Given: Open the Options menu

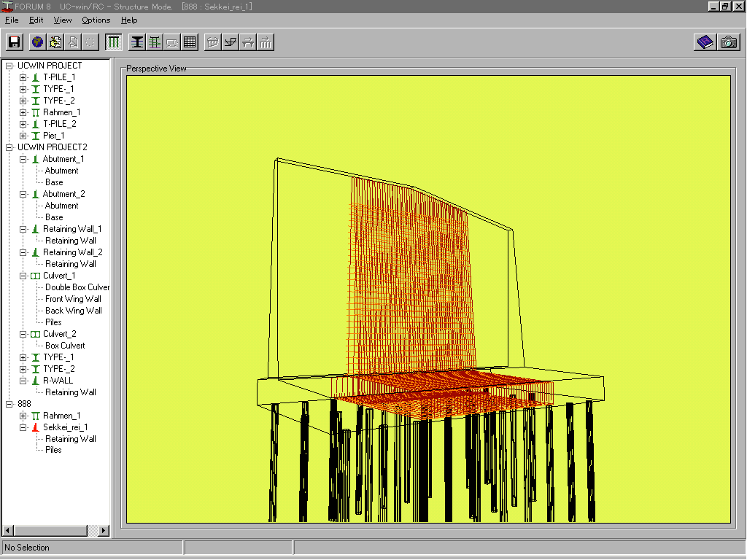Looking at the screenshot, I should pyautogui.click(x=96, y=20).
